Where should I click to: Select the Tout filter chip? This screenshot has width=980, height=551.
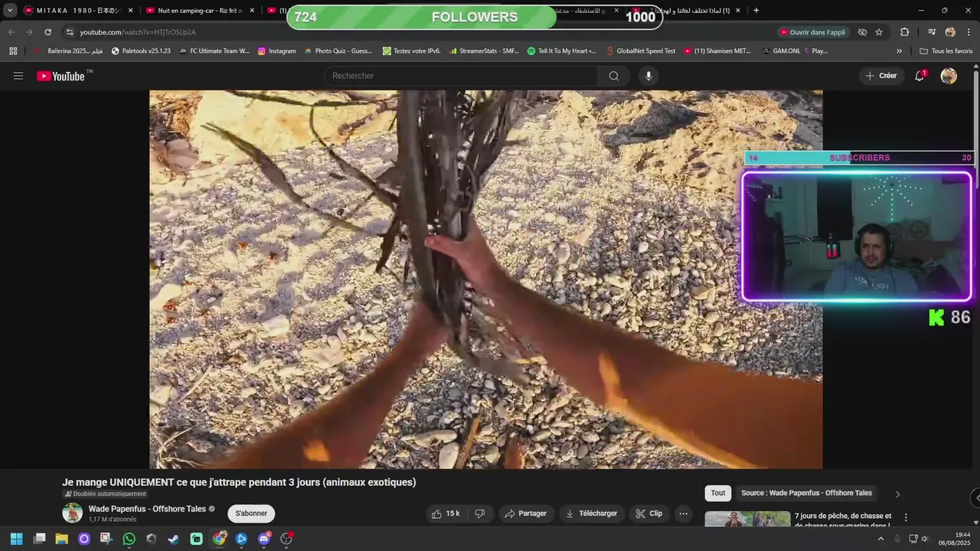[718, 493]
